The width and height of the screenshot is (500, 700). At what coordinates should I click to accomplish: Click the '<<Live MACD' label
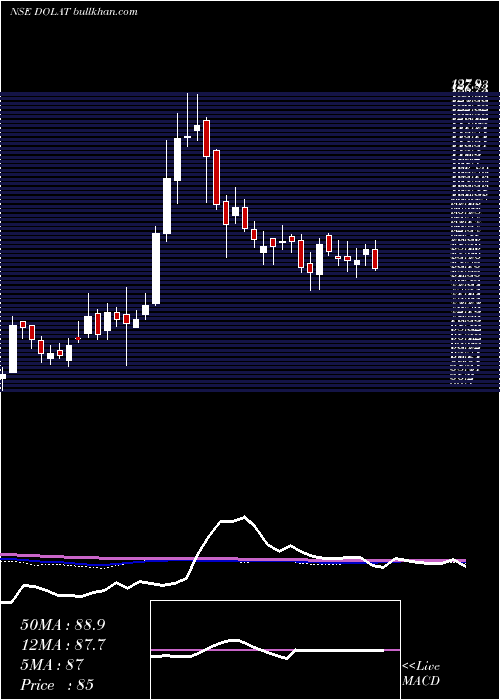click(421, 674)
